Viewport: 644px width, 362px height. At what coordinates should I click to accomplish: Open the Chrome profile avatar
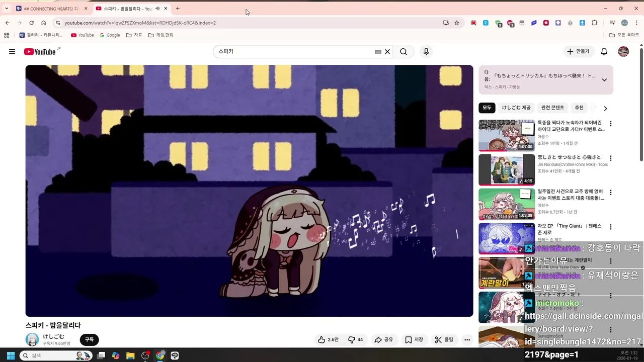point(624,23)
